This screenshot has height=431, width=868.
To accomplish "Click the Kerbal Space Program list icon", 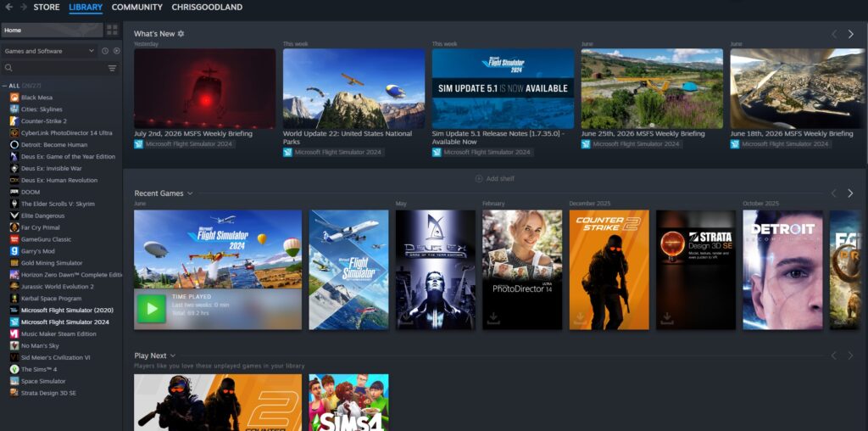I will tap(14, 299).
